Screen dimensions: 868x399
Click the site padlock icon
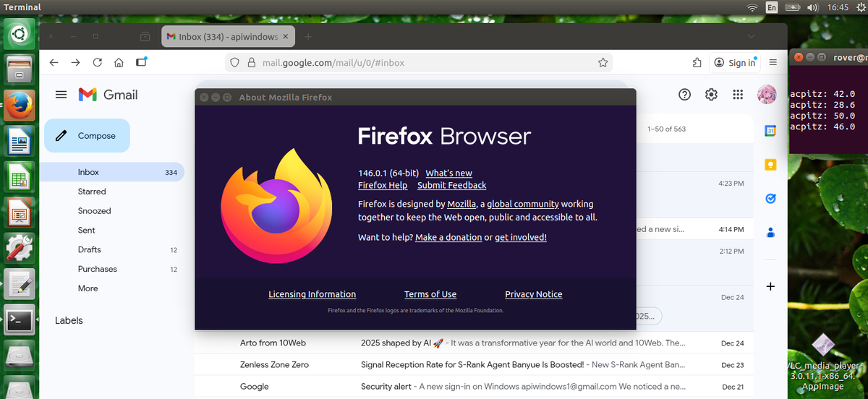tap(251, 63)
